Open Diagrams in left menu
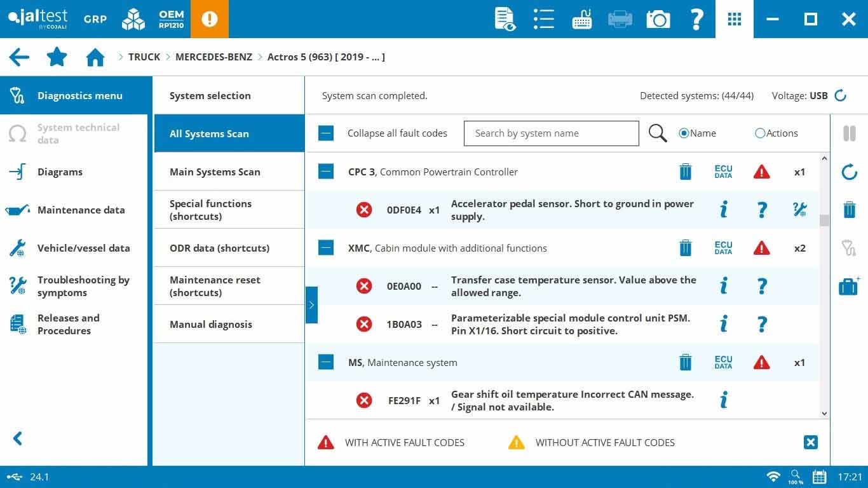 [x=74, y=172]
